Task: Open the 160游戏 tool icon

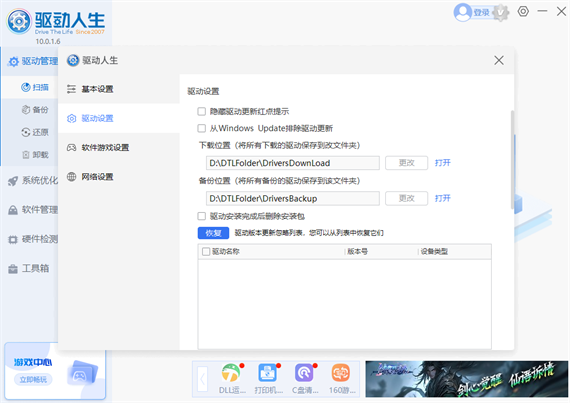Action: [341, 374]
